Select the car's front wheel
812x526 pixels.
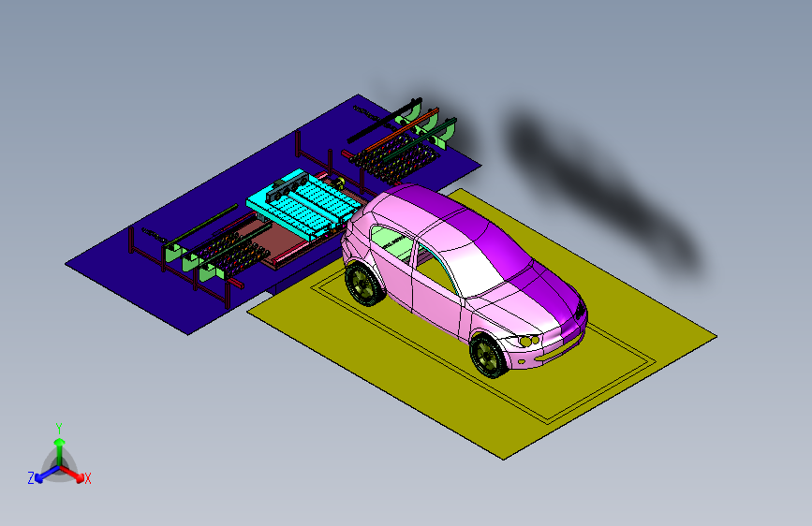[x=488, y=356]
